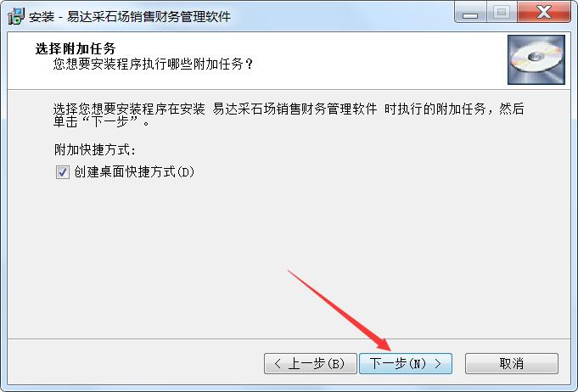This screenshot has width=578, height=392.
Task: Click the installer icon in the title bar
Action: [16, 16]
